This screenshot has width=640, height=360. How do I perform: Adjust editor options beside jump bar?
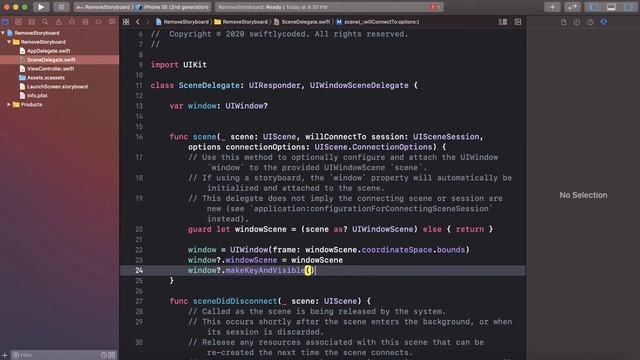pos(503,22)
